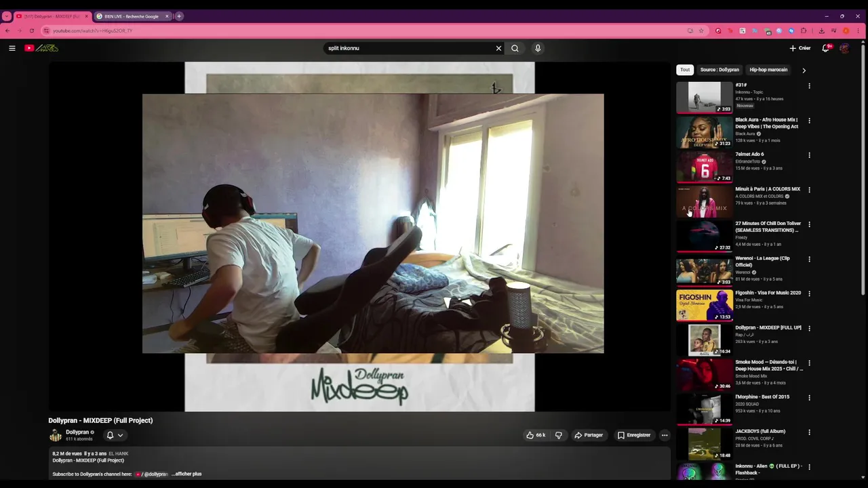Screen dimensions: 868x488
Task: Open l'Morphine - Best Of 2015
Action: tap(762, 396)
